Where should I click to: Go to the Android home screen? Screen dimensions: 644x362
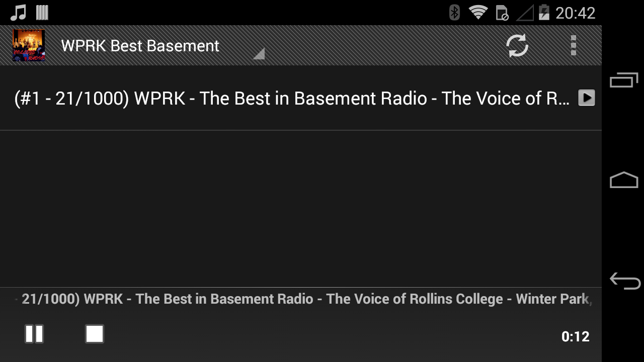point(624,180)
